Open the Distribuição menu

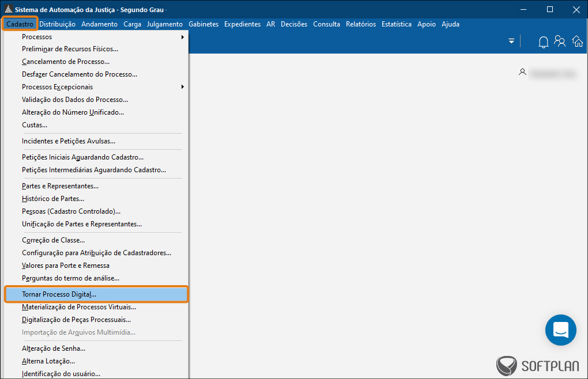point(58,24)
